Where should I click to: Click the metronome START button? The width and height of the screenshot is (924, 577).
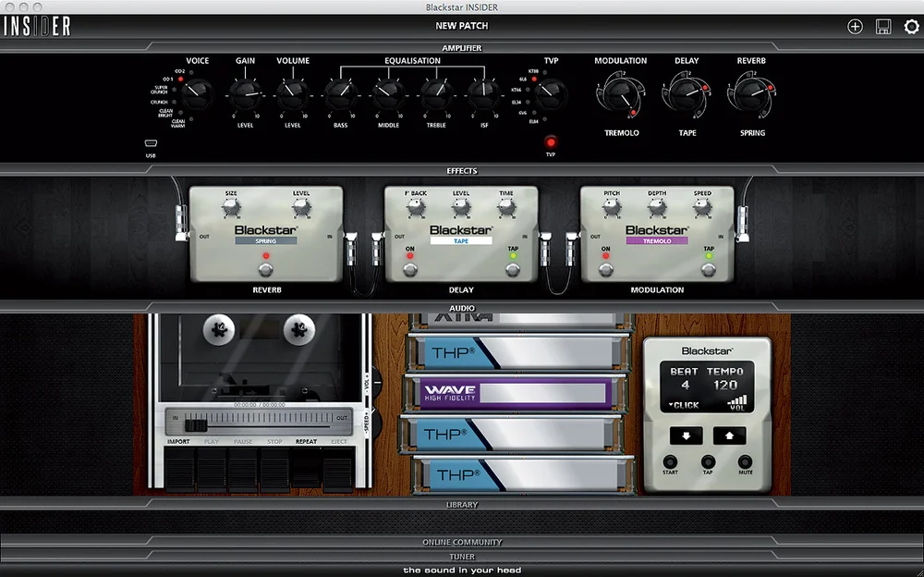[x=670, y=461]
